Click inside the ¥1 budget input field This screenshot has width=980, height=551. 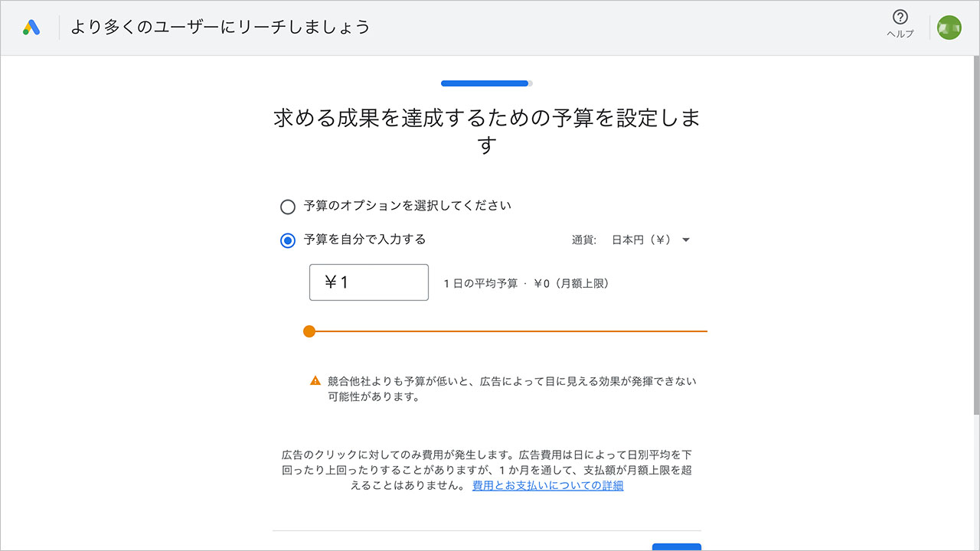(368, 282)
